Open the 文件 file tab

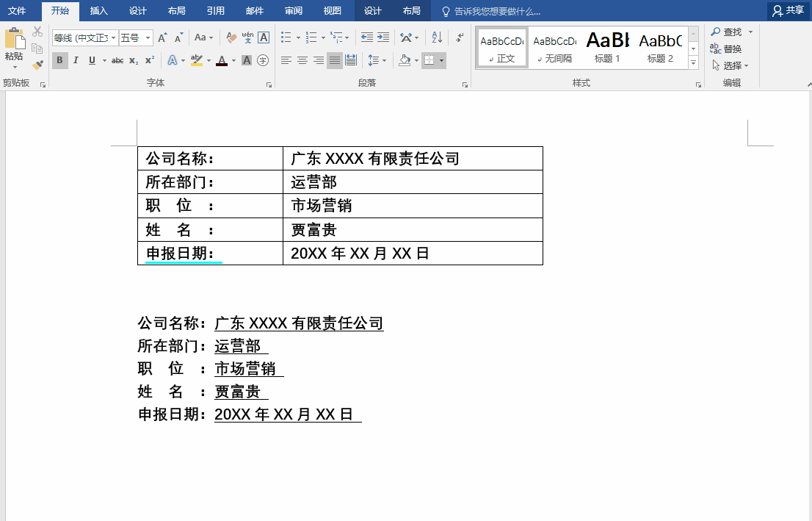click(17, 11)
